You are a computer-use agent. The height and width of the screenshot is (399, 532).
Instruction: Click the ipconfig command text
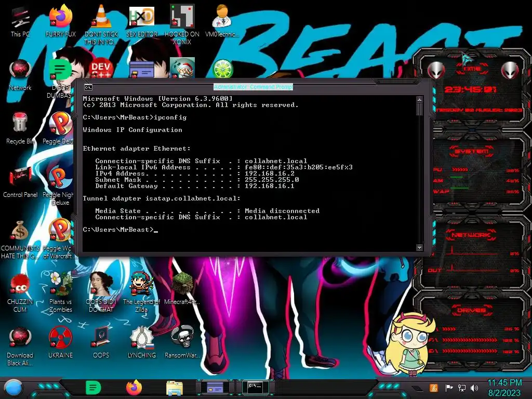[x=170, y=117]
